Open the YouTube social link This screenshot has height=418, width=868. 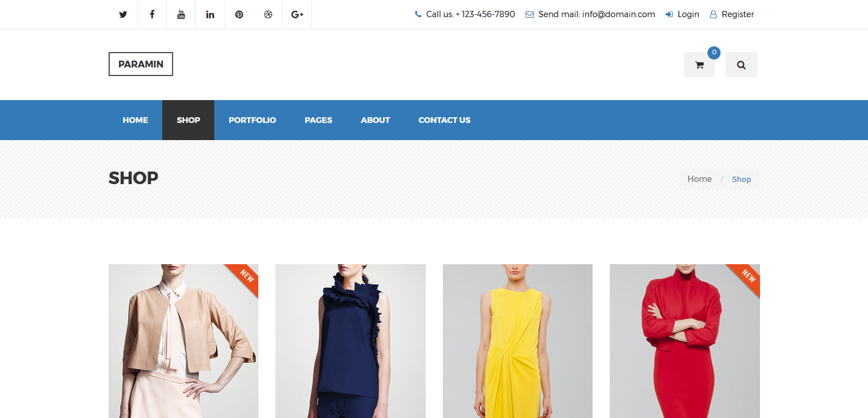pyautogui.click(x=181, y=14)
